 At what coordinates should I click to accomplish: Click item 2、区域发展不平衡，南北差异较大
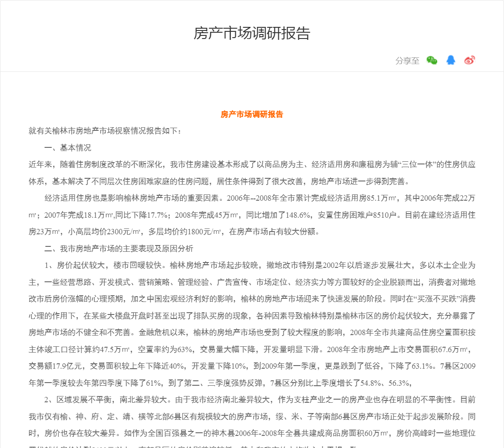coord(107,399)
